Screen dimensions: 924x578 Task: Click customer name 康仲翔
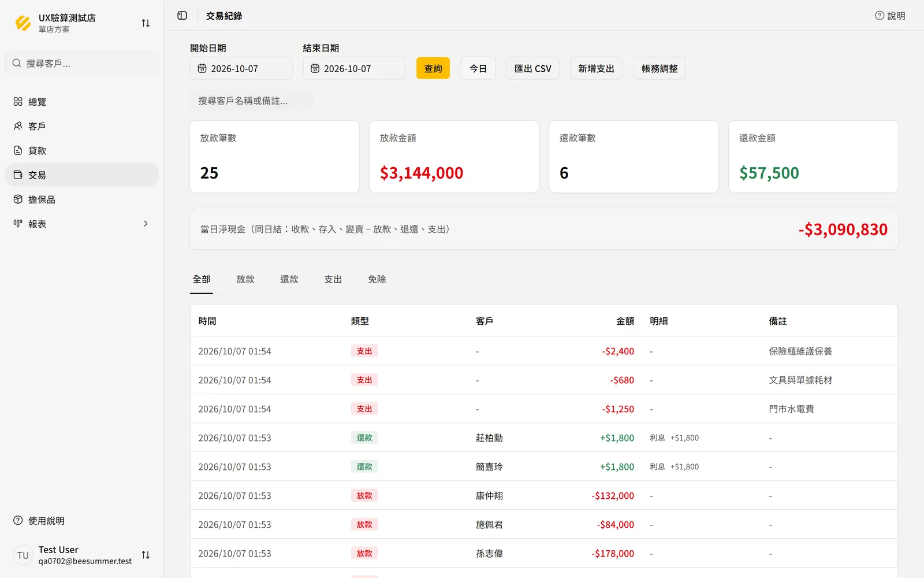pyautogui.click(x=489, y=495)
